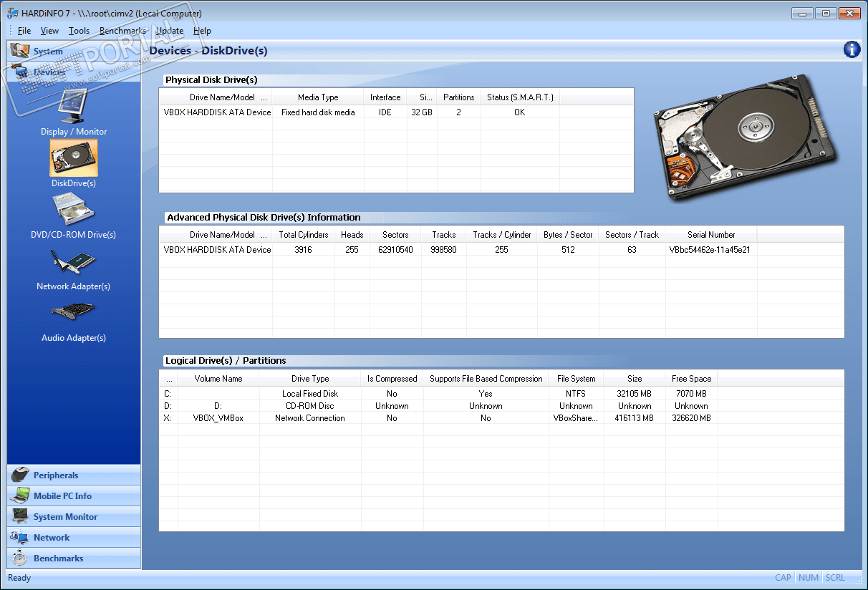The image size is (868, 590).
Task: Click the Network section icon
Action: click(20, 537)
